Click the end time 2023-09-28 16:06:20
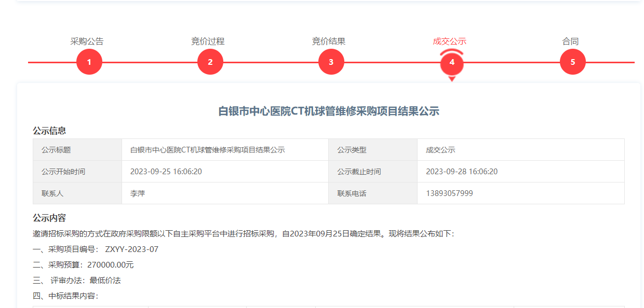 coord(462,172)
